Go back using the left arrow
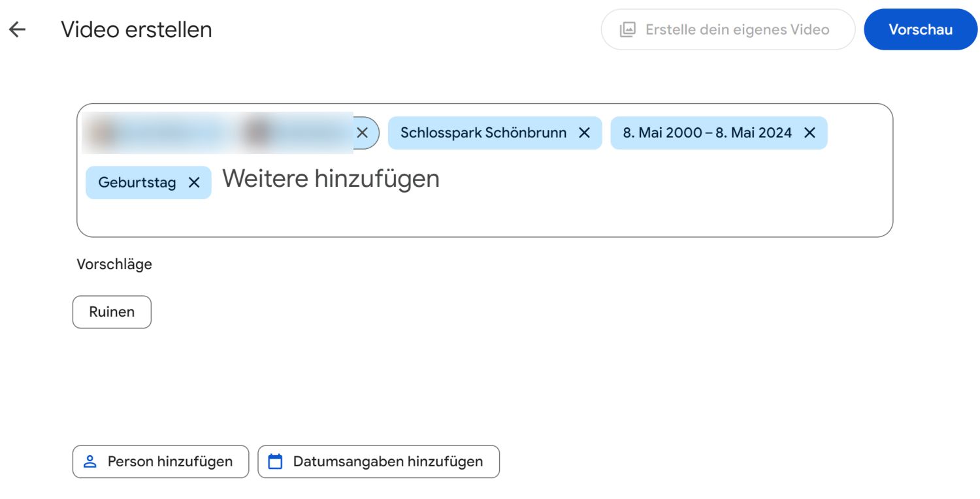This screenshot has height=499, width=980. pyautogui.click(x=18, y=29)
